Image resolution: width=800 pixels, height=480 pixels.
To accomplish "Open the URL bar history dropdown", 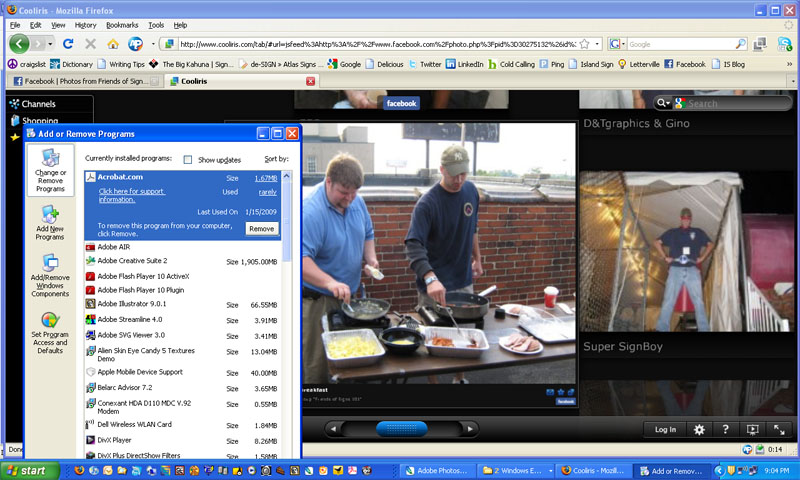I will tap(597, 44).
